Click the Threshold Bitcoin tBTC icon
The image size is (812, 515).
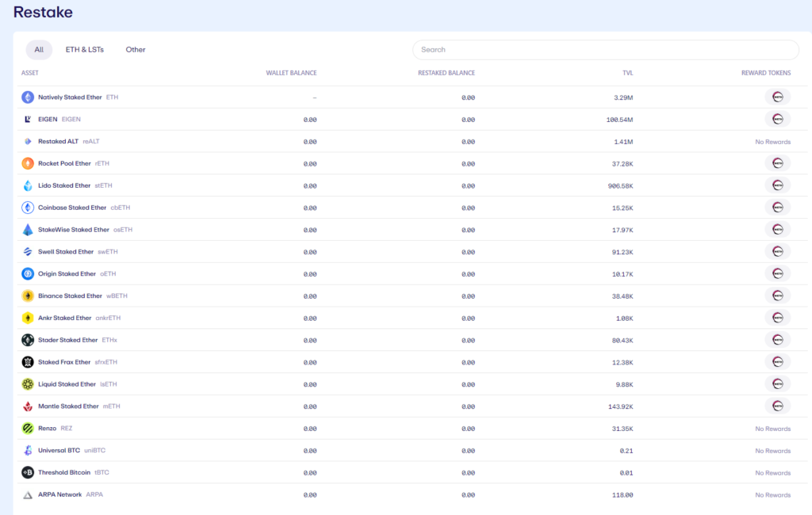28,472
